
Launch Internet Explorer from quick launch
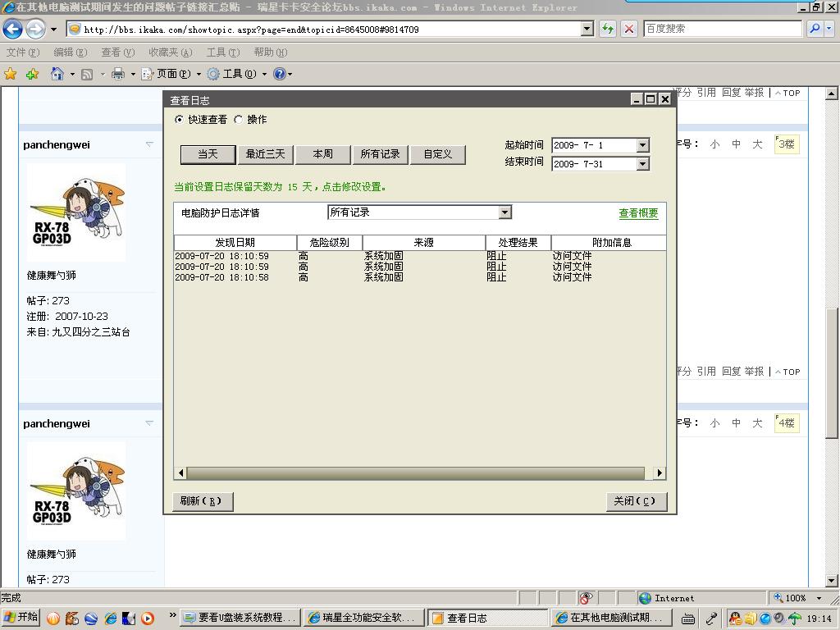(111, 619)
